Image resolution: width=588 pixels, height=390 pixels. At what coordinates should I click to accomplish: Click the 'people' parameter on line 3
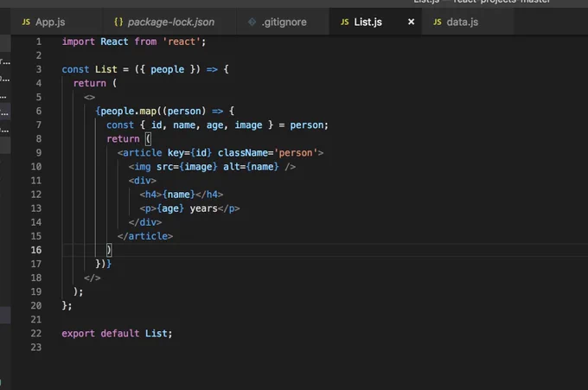(167, 69)
